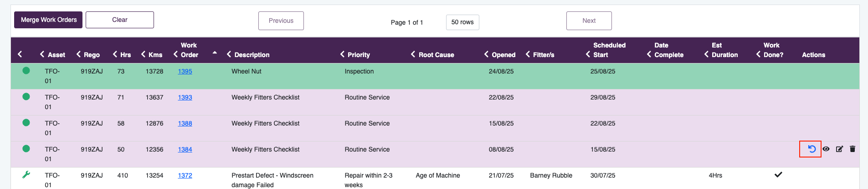Viewport: 868px width, 189px height.
Task: Click Repair within 2-3 weeks priority cell
Action: point(369,180)
